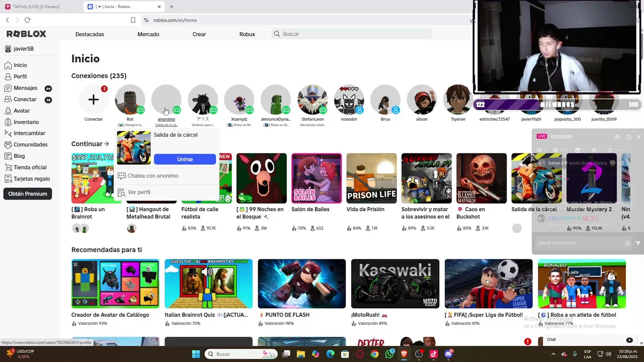Open the Super Liga de Fútbol game
This screenshot has width=644, height=362.
[489, 284]
